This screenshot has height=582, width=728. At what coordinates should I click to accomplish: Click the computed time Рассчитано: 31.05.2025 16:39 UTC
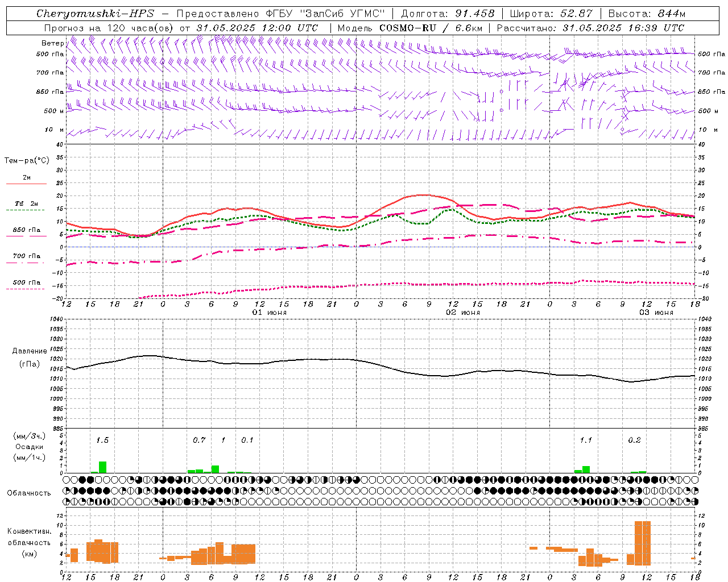click(590, 28)
